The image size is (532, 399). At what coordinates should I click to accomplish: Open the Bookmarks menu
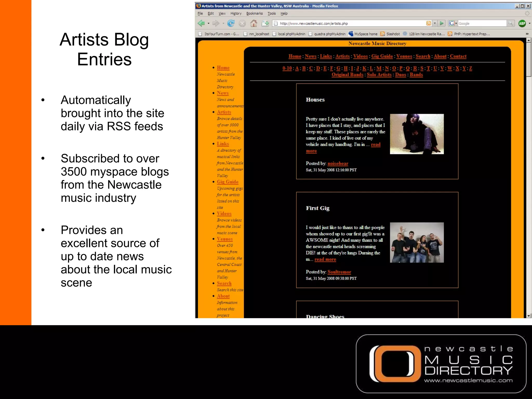coord(254,14)
